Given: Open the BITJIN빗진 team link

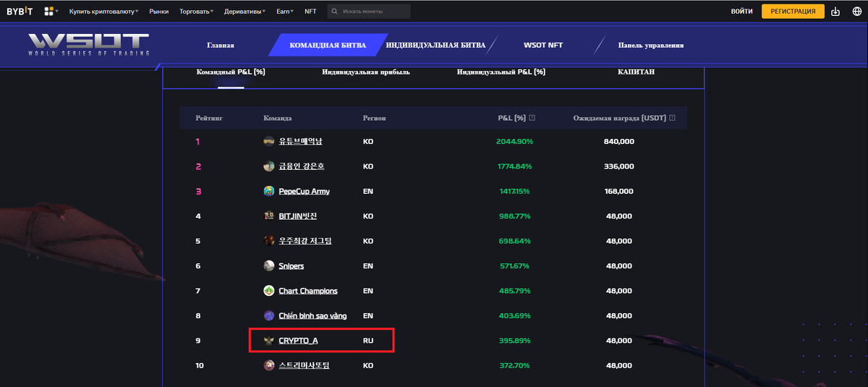Looking at the screenshot, I should pyautogui.click(x=297, y=216).
